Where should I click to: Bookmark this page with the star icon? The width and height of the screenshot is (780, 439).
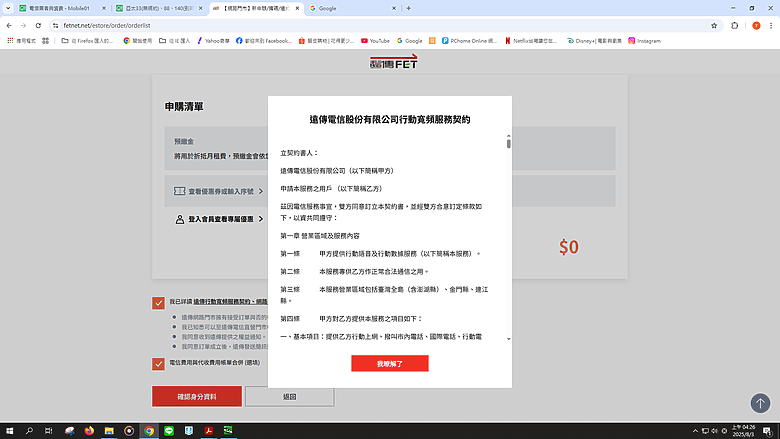pyautogui.click(x=714, y=25)
